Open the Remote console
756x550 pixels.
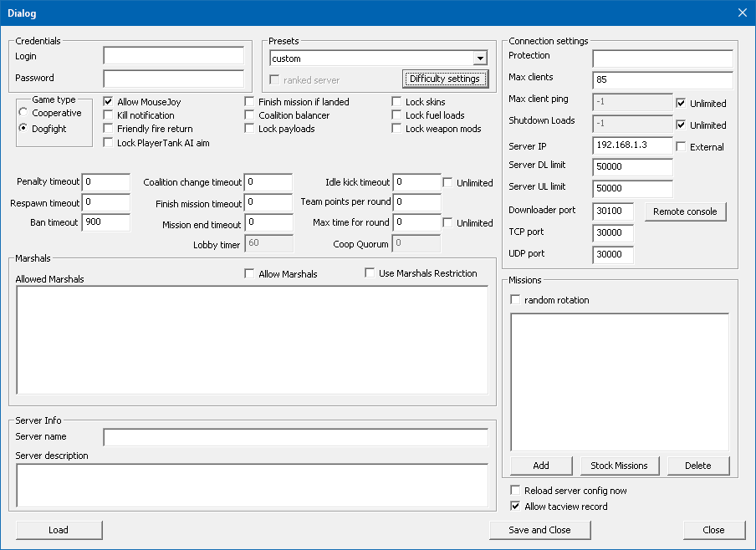(685, 211)
